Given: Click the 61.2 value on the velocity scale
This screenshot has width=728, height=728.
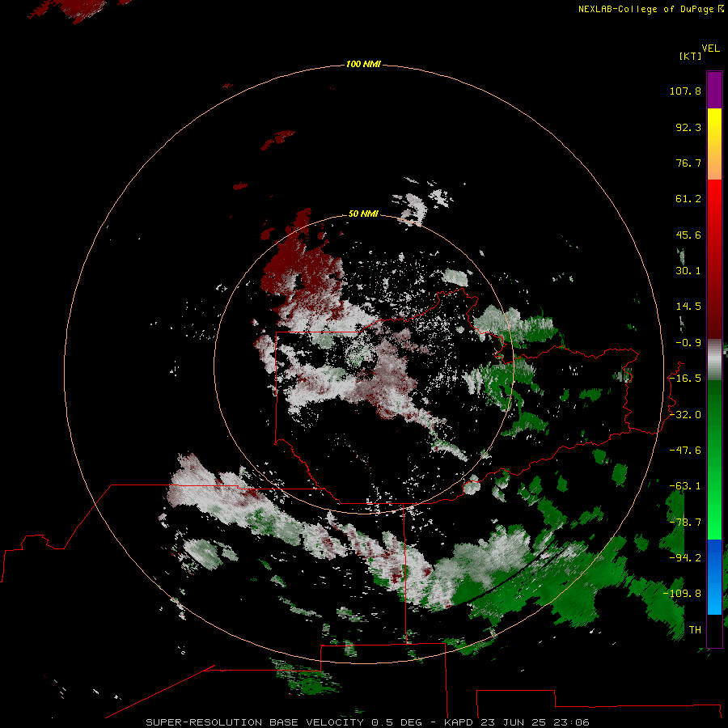Looking at the screenshot, I should (x=688, y=199).
